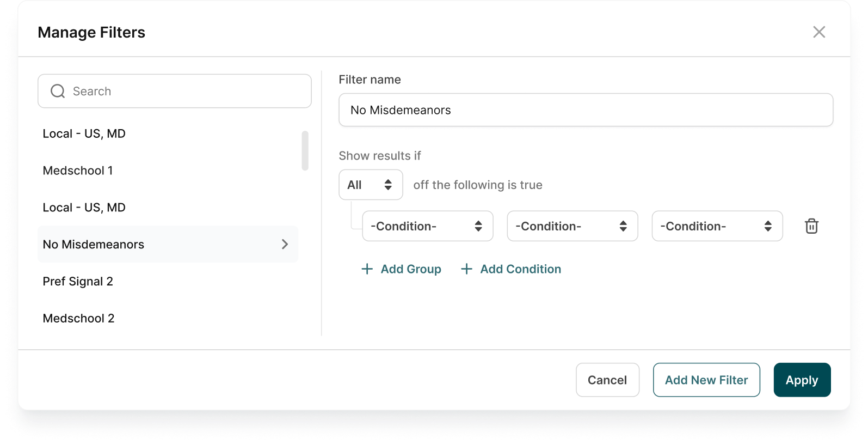
Task: Select the Pref Signal 2 filter
Action: pyautogui.click(x=78, y=282)
